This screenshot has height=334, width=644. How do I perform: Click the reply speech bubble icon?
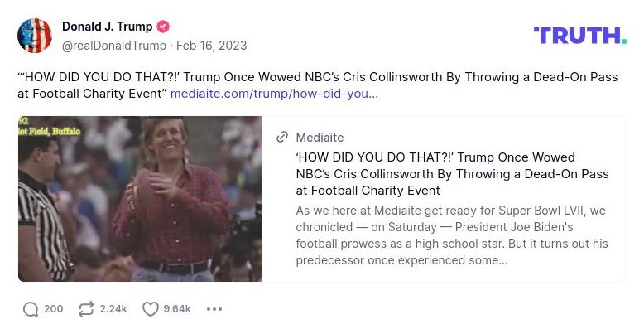click(x=31, y=309)
